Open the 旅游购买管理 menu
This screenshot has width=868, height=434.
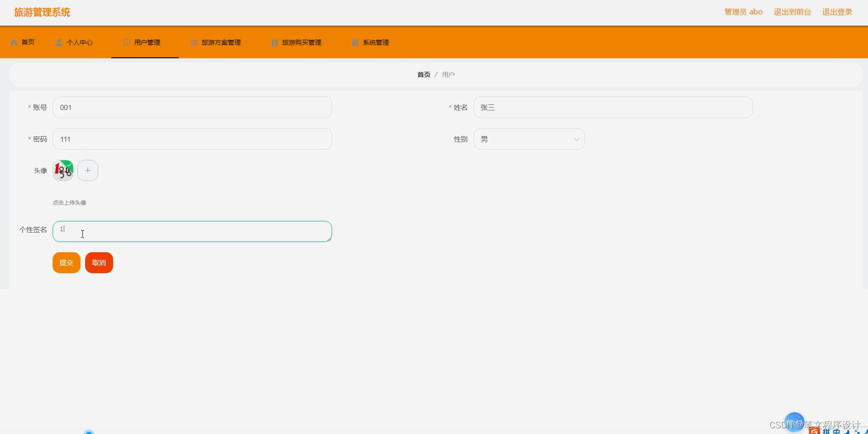pos(301,42)
